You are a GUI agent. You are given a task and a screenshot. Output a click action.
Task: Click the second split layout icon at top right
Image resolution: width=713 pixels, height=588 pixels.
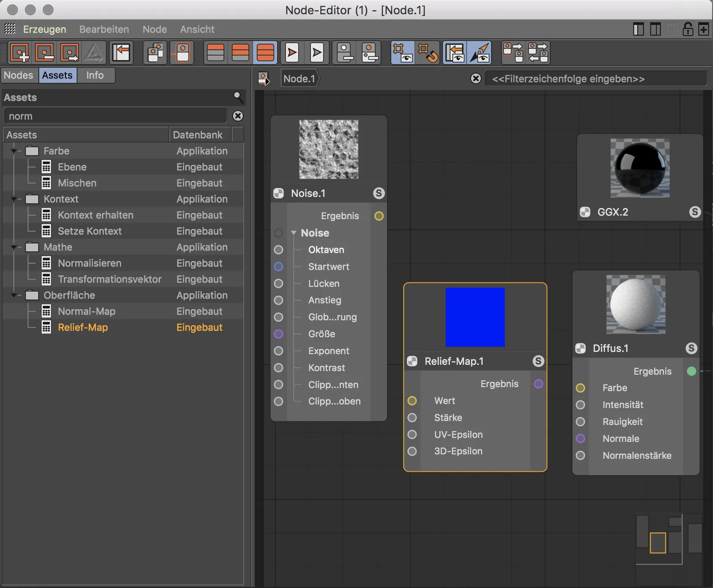(656, 29)
